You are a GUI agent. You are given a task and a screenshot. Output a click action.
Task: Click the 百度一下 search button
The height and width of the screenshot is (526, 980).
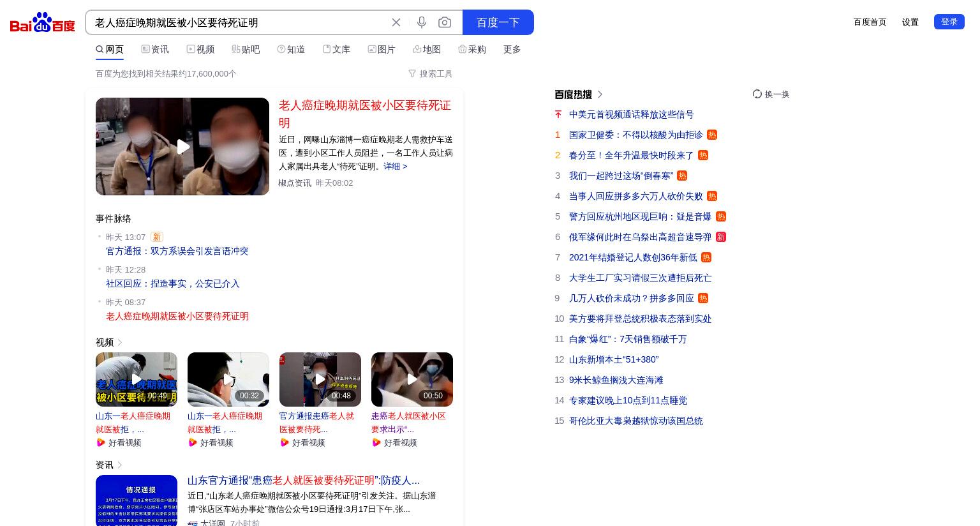click(x=498, y=22)
